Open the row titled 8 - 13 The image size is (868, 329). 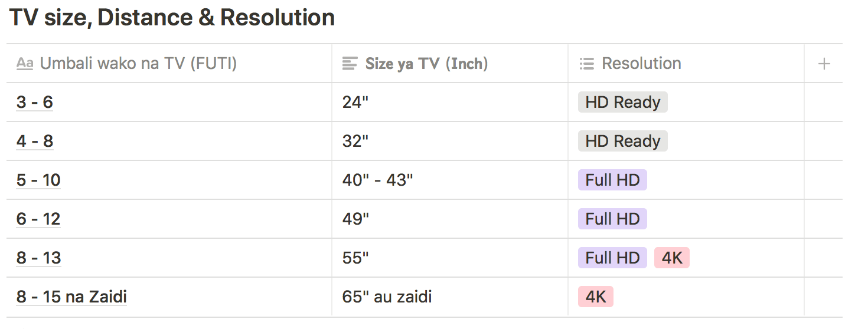[x=39, y=258]
